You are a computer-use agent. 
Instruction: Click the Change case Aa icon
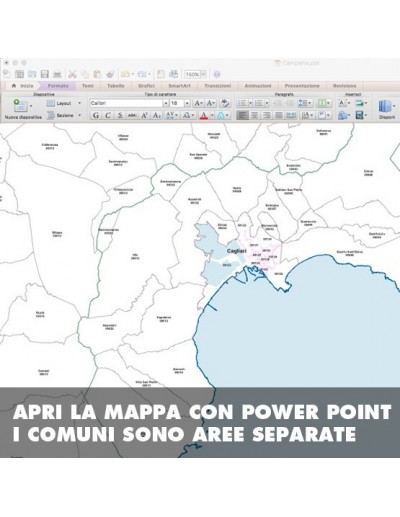click(x=187, y=115)
